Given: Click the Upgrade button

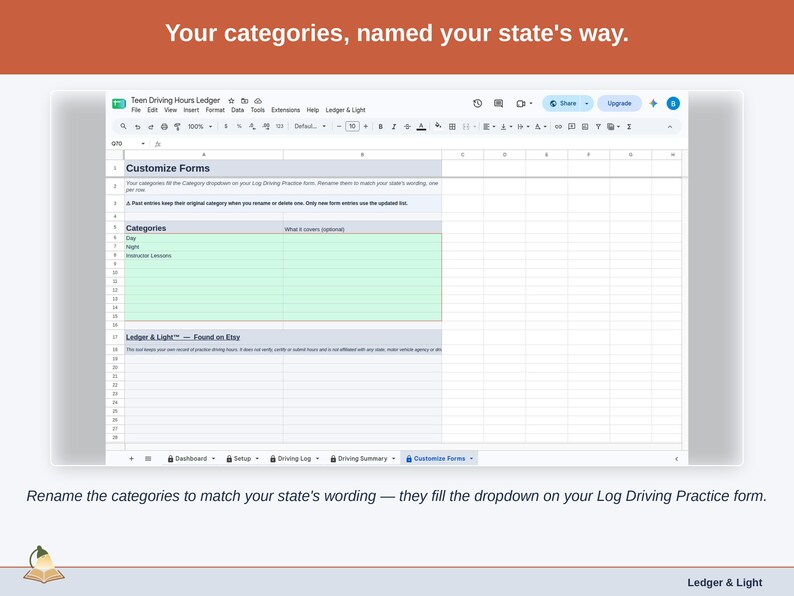Looking at the screenshot, I should pos(619,103).
